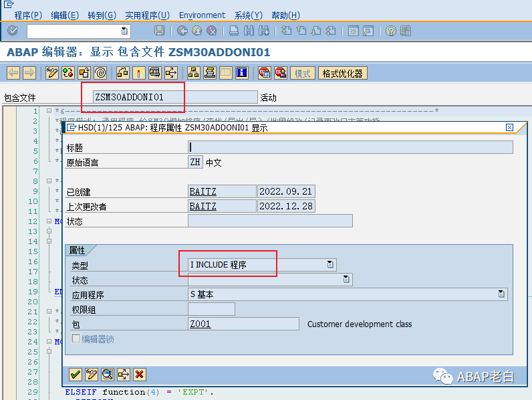The image size is (532, 400).
Task: Click the BAITZ link beside 已创建
Action: click(203, 191)
